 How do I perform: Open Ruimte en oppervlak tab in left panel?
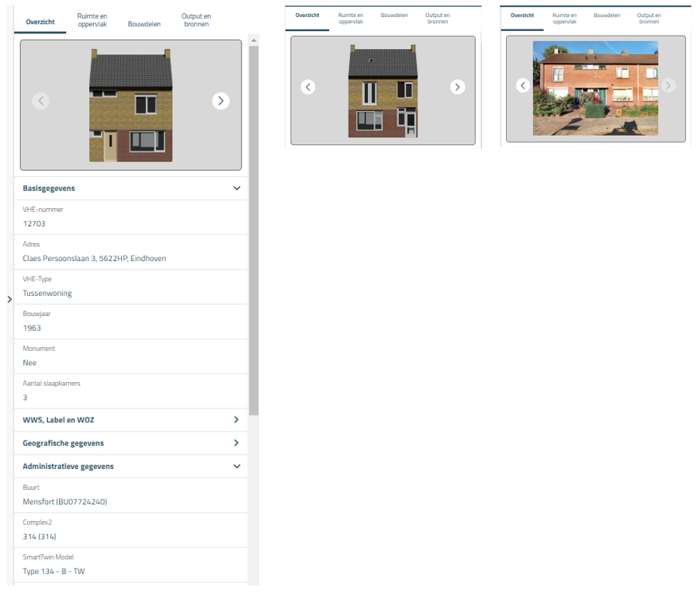tap(93, 20)
